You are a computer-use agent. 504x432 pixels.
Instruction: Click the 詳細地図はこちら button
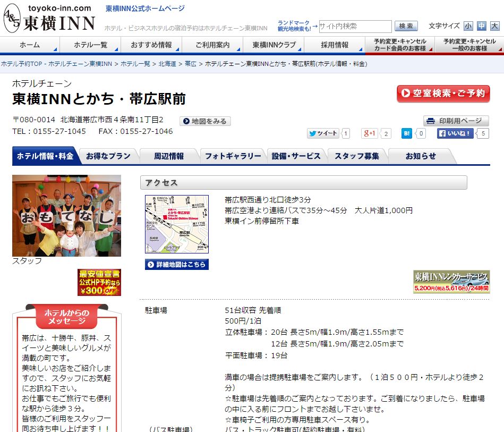click(177, 265)
